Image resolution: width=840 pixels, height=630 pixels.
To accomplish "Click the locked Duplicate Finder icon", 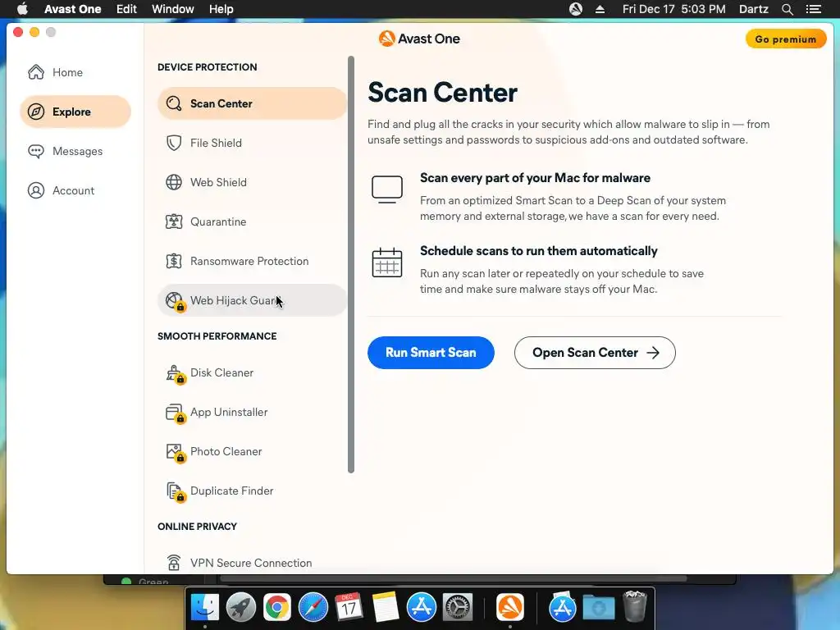I will click(175, 492).
